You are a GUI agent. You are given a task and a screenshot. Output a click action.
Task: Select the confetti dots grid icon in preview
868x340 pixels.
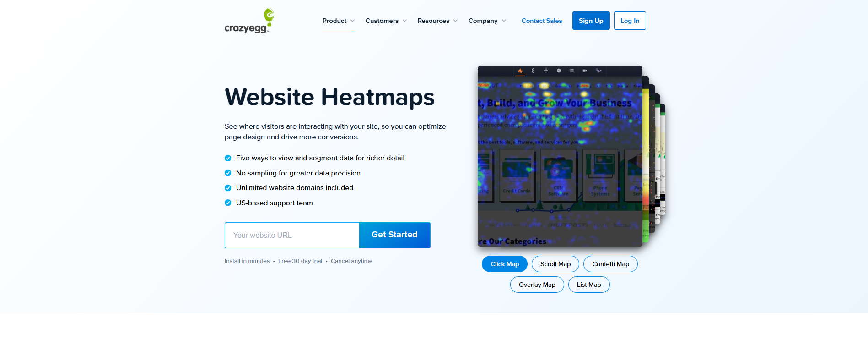pyautogui.click(x=546, y=71)
